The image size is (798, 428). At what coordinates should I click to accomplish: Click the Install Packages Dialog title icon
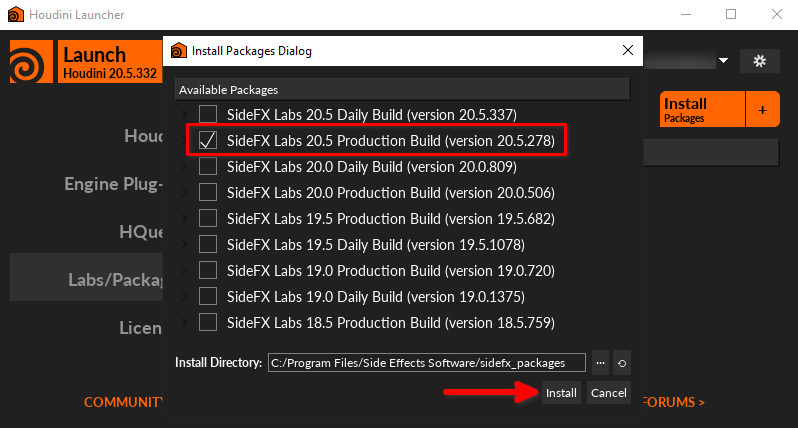coord(179,50)
